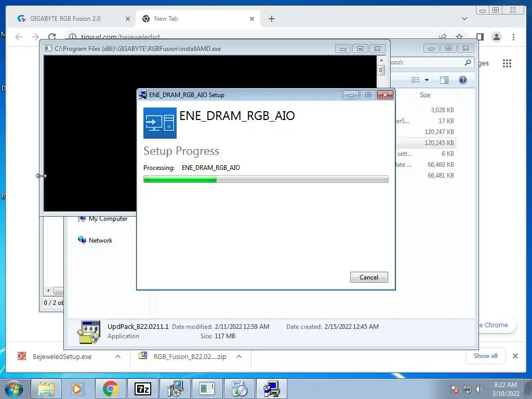The height and width of the screenshot is (399, 532).
Task: Switch to Chrome on taskbar
Action: click(x=111, y=389)
